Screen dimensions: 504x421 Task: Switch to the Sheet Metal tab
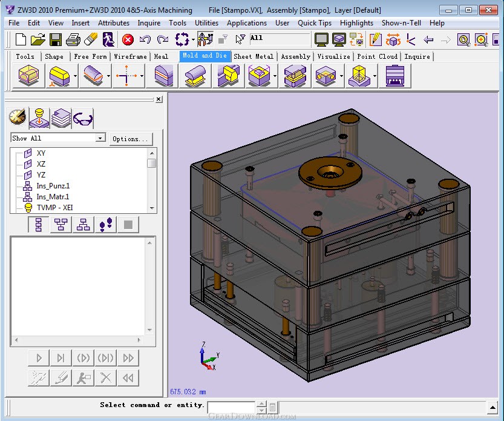click(254, 56)
